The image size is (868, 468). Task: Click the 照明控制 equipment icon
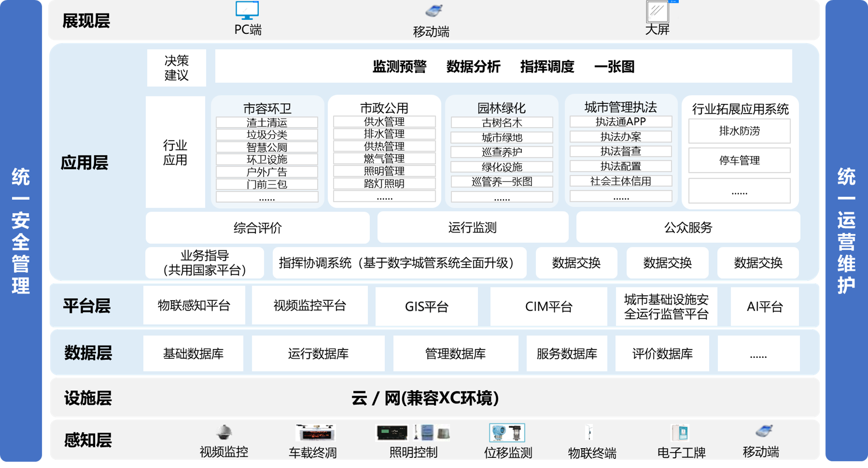click(x=413, y=433)
